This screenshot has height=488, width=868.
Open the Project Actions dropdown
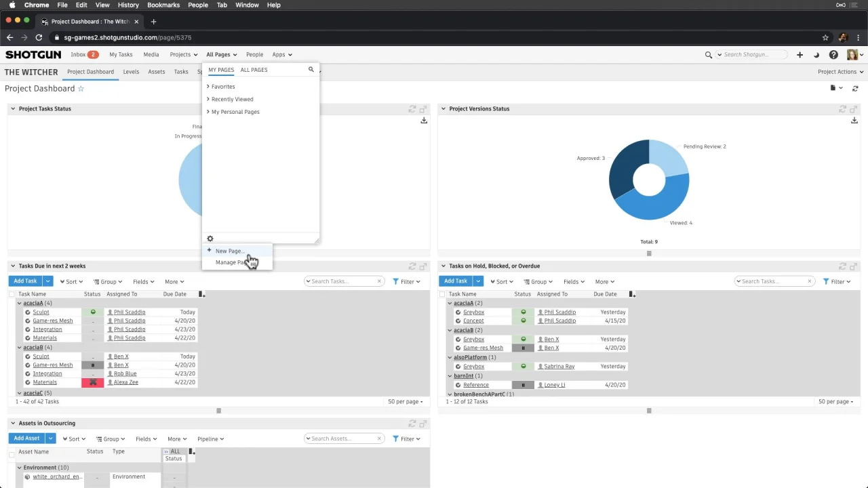pyautogui.click(x=840, y=72)
